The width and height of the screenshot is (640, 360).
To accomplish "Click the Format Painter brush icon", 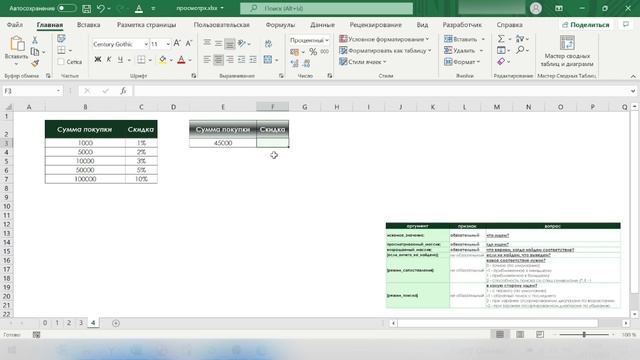I will coord(35,63).
